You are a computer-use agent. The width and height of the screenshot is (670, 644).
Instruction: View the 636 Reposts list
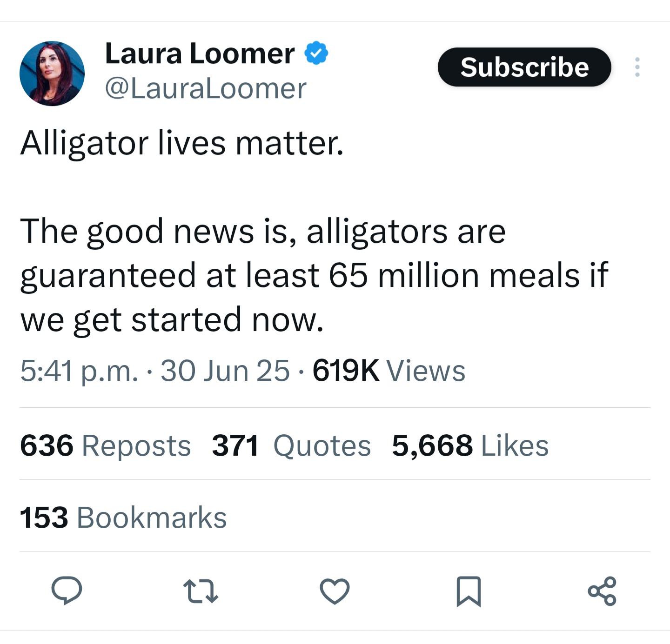coord(105,445)
